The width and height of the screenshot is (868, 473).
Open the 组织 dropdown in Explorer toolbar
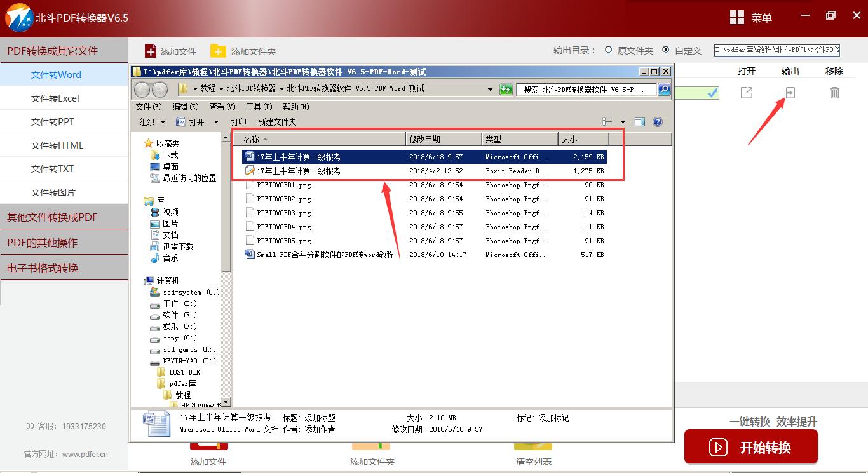click(152, 121)
